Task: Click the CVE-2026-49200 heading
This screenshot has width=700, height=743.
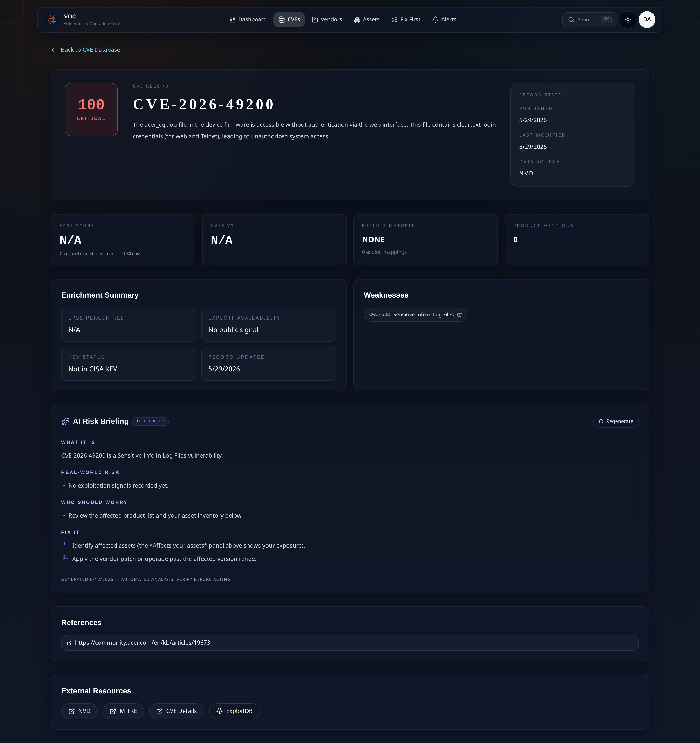Action: [204, 104]
